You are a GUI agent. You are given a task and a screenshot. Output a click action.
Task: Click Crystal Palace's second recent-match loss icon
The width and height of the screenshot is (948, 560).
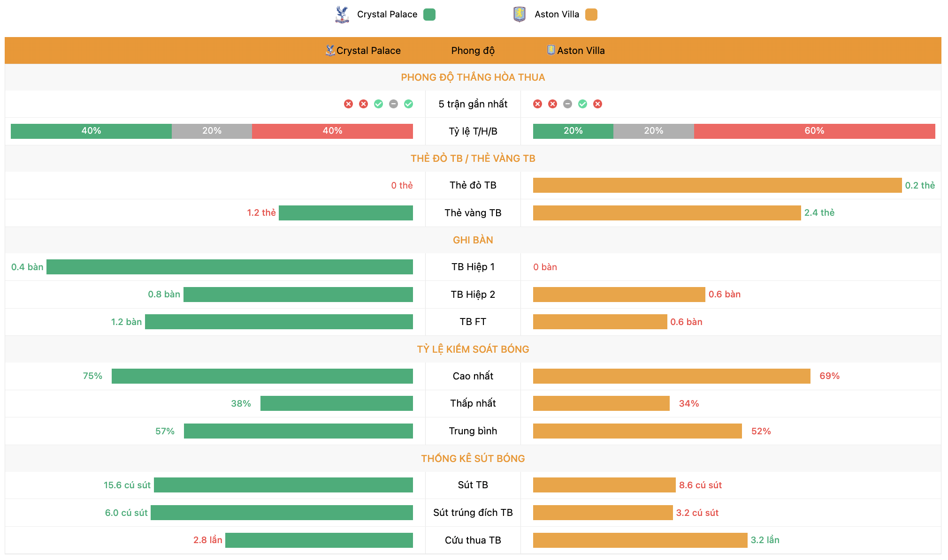363,104
